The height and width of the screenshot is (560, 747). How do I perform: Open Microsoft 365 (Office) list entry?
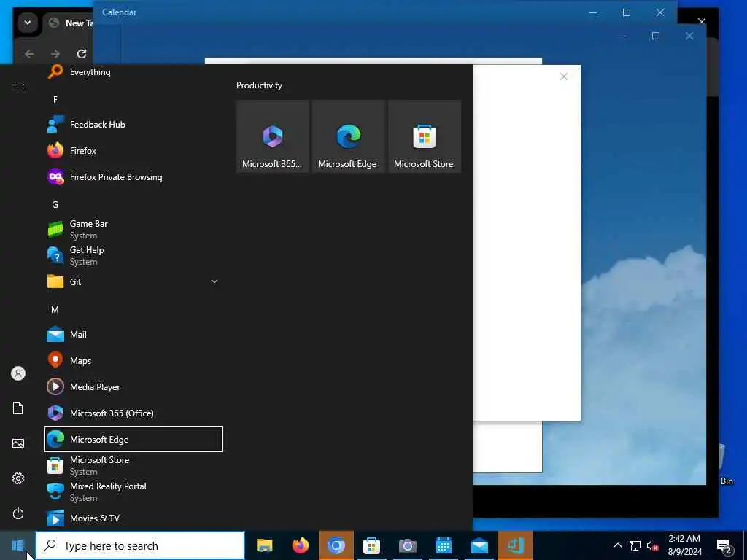click(133, 413)
